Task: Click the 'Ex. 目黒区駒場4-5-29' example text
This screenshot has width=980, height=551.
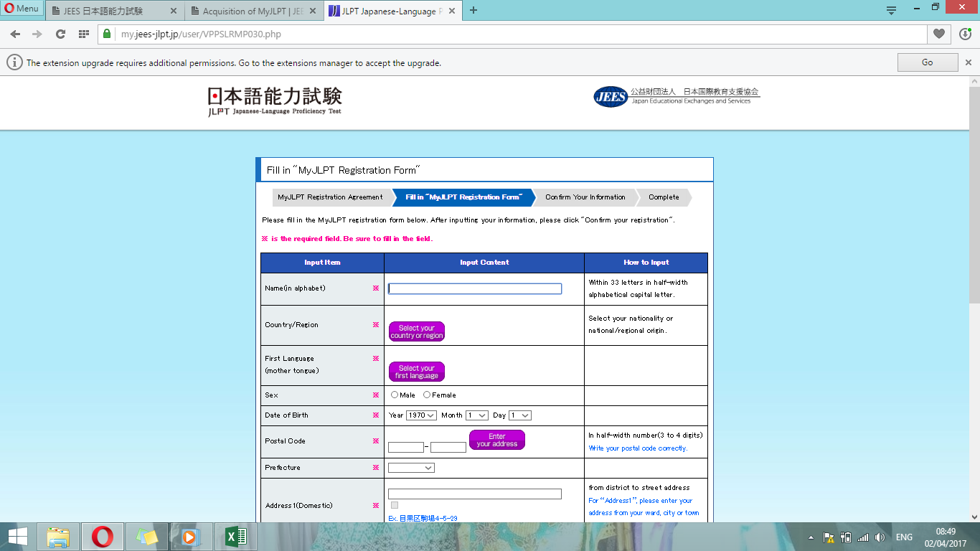Action: 423,518
